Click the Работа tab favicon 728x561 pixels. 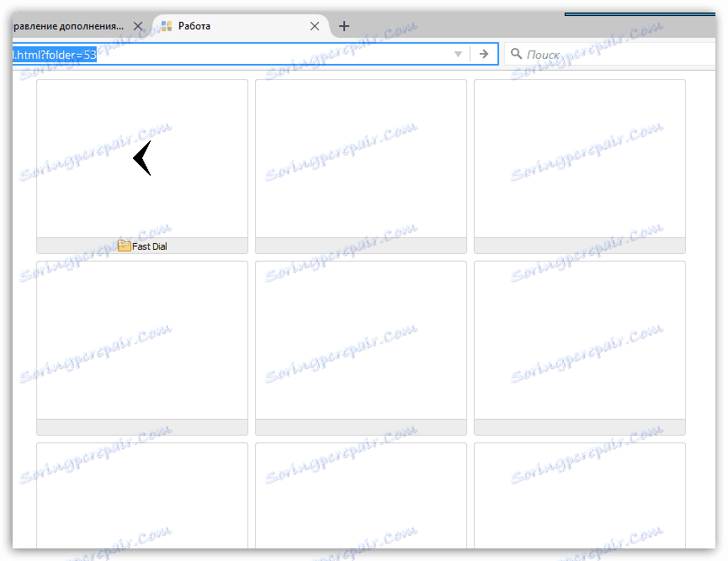pos(167,26)
